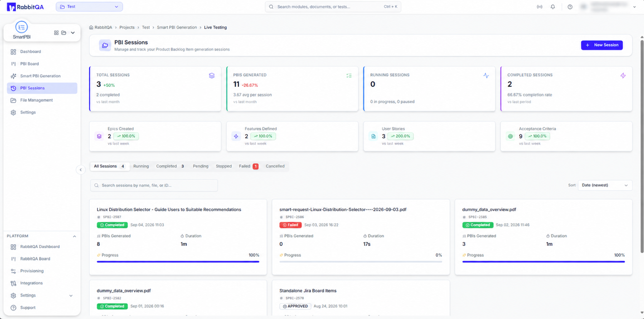Click the Features Defined bolt icon
The image size is (644, 319).
(x=236, y=136)
